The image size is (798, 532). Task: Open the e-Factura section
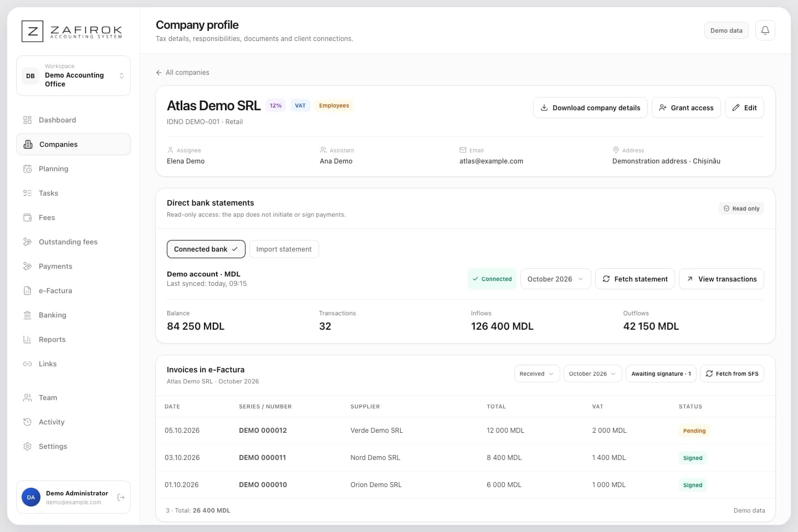(73, 290)
